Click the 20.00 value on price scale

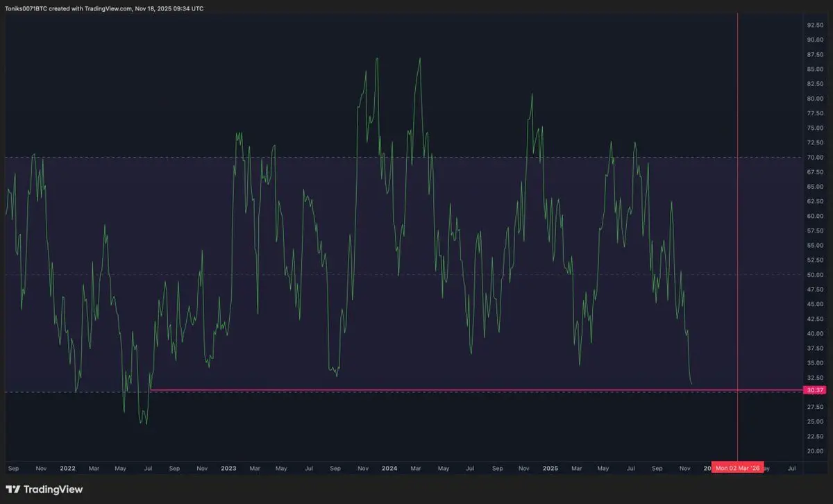click(x=814, y=451)
